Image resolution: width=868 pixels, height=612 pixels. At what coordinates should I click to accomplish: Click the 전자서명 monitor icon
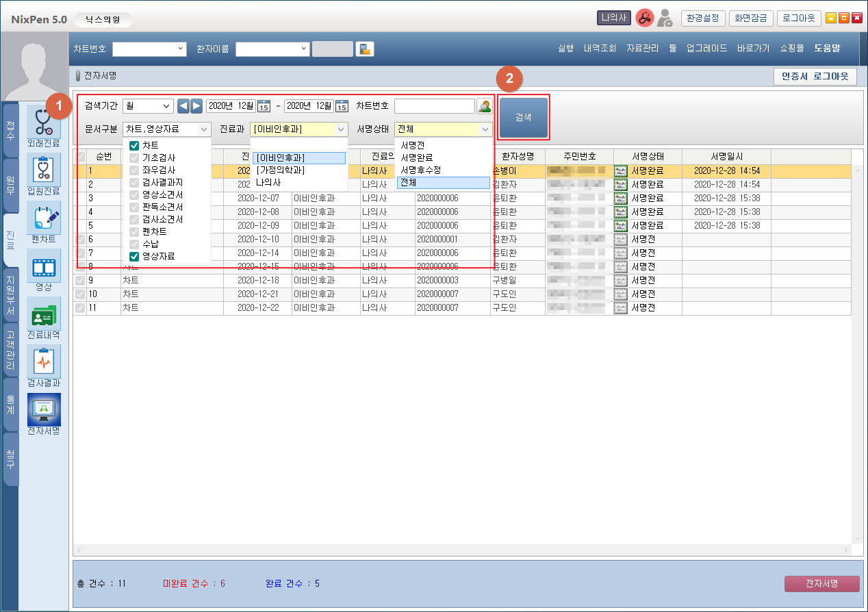coord(43,410)
